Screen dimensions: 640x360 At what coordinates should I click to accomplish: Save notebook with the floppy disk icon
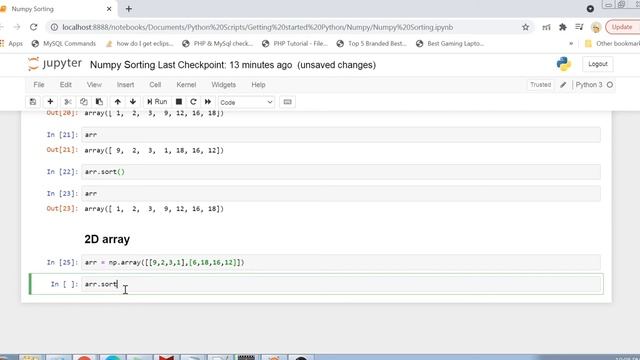click(x=33, y=102)
